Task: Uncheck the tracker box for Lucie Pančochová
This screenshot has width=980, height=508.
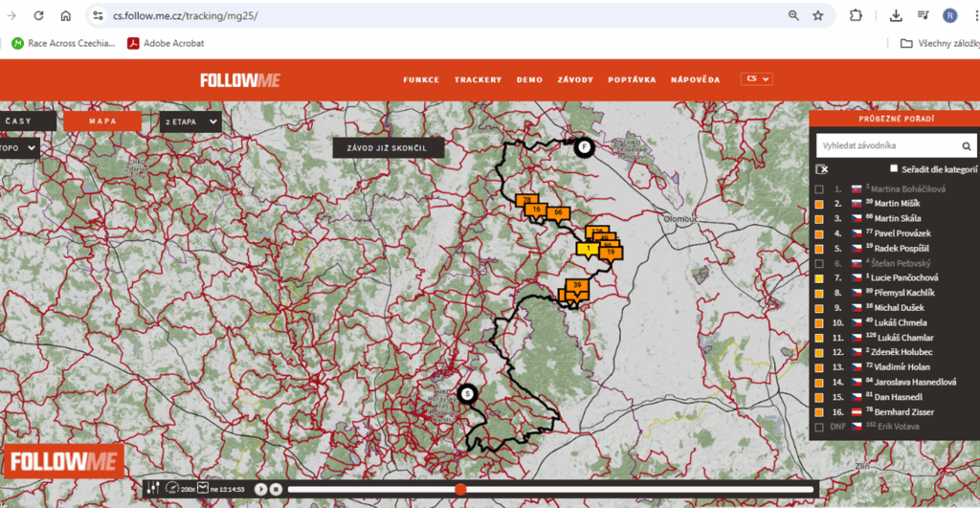Action: pos(818,277)
